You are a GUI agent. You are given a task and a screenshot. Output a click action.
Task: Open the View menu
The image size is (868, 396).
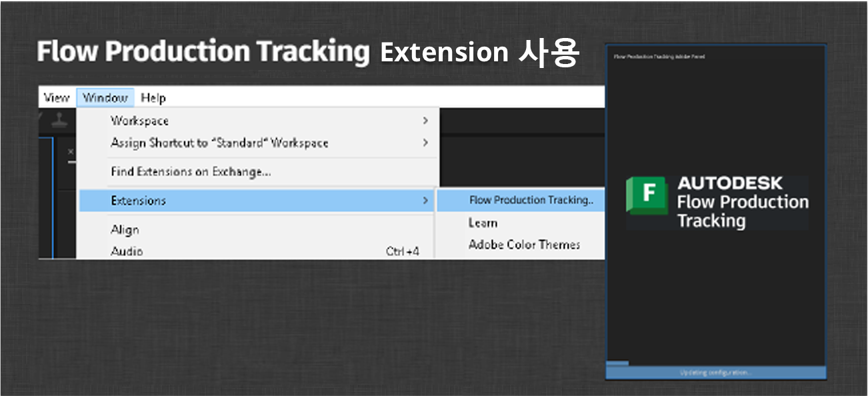pos(56,98)
